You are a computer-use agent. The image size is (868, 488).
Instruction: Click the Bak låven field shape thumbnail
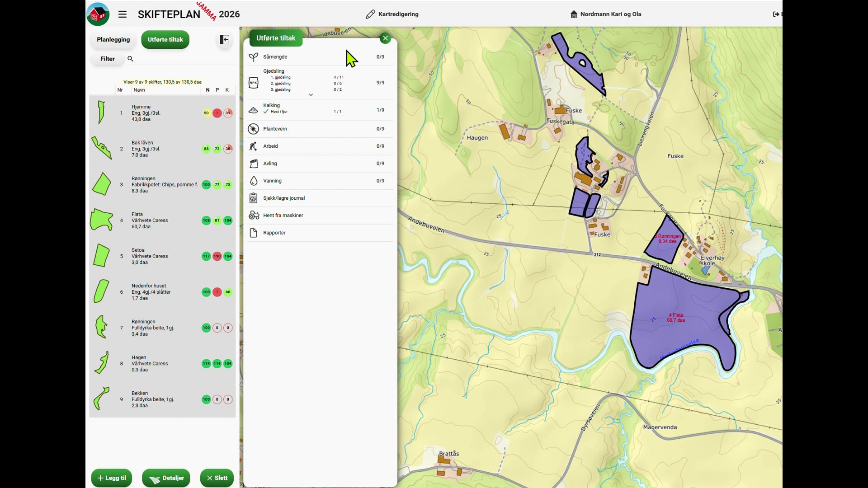[x=101, y=148]
